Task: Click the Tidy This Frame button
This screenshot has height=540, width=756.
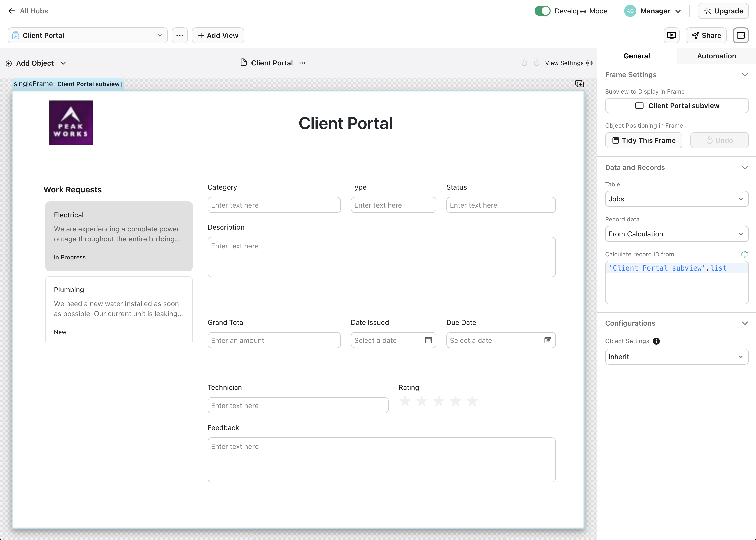Action: 644,140
